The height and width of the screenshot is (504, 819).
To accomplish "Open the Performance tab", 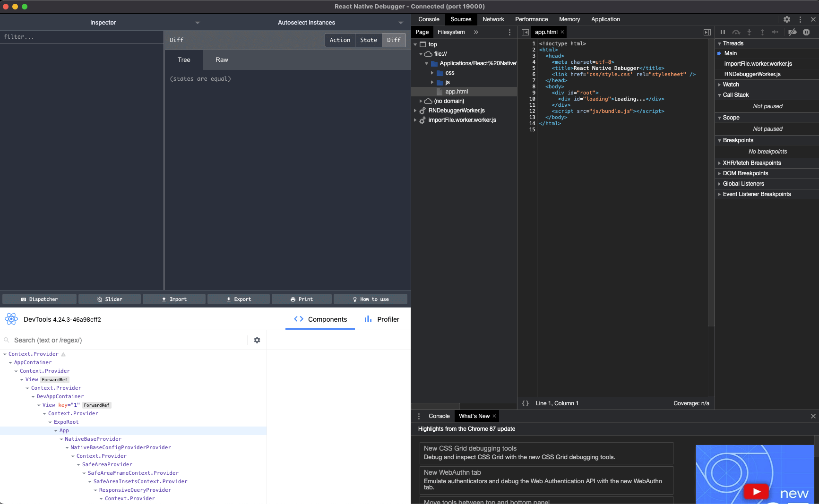I will point(532,19).
